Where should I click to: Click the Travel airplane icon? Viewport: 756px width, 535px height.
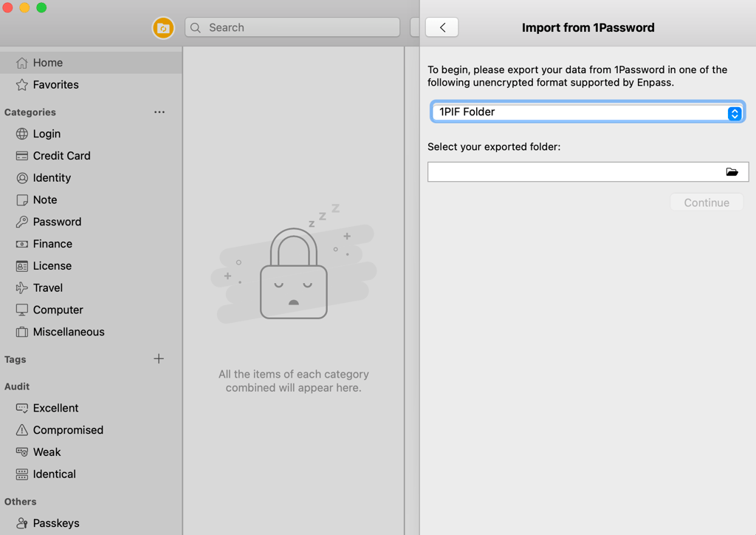[21, 288]
